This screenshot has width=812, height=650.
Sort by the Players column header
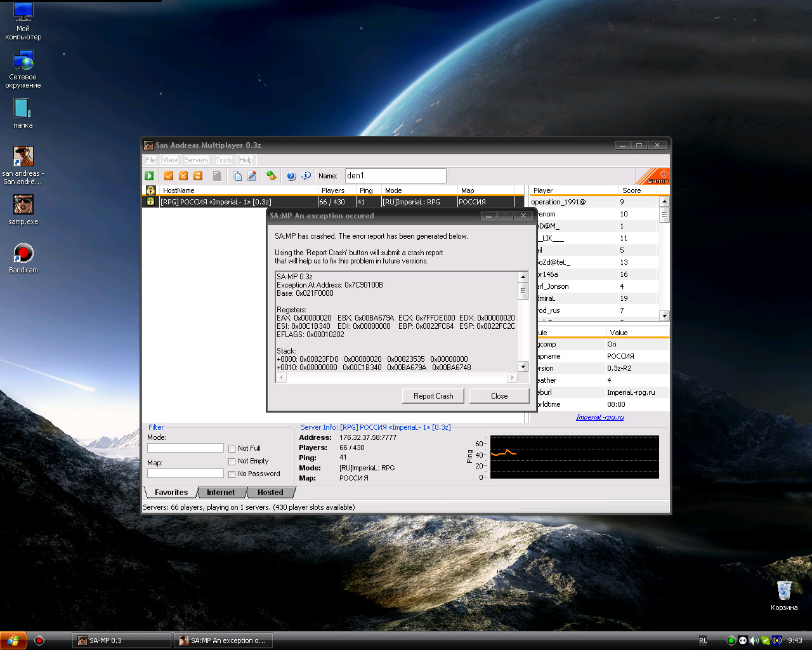point(337,190)
